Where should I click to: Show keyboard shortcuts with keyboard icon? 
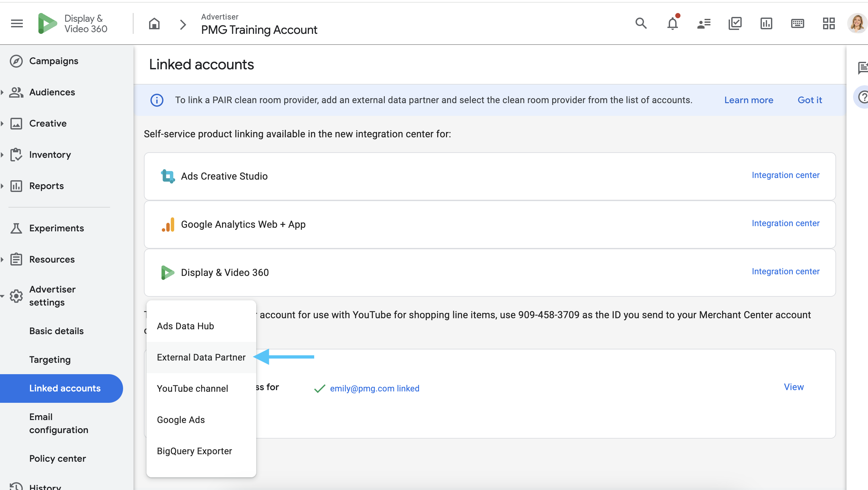click(798, 23)
